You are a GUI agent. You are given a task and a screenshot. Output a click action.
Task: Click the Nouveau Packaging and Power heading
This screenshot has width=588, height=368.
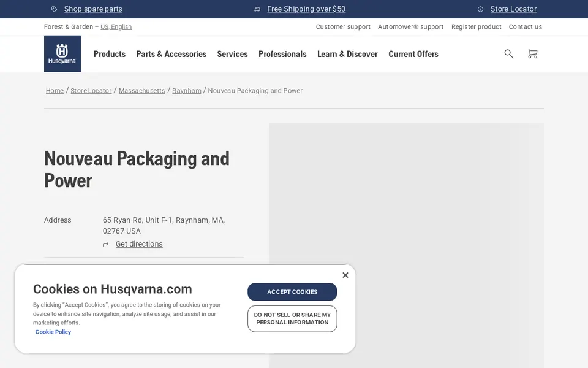[137, 169]
